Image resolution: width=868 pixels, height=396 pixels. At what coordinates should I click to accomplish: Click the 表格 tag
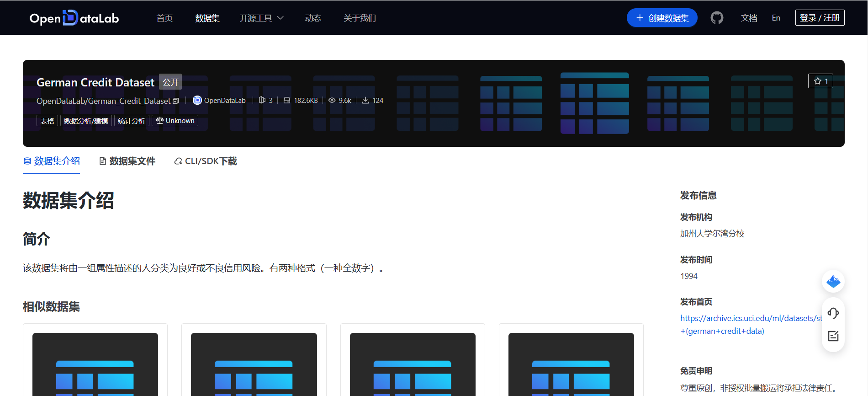(x=47, y=121)
